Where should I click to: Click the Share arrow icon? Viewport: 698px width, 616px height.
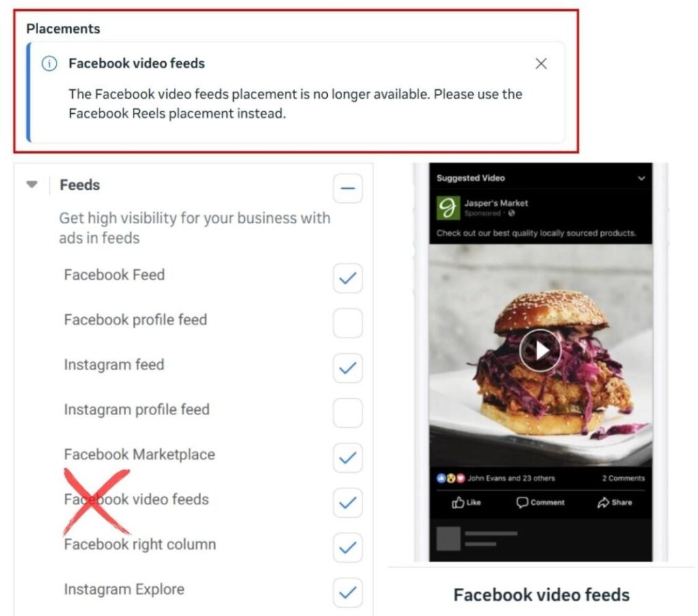603,502
